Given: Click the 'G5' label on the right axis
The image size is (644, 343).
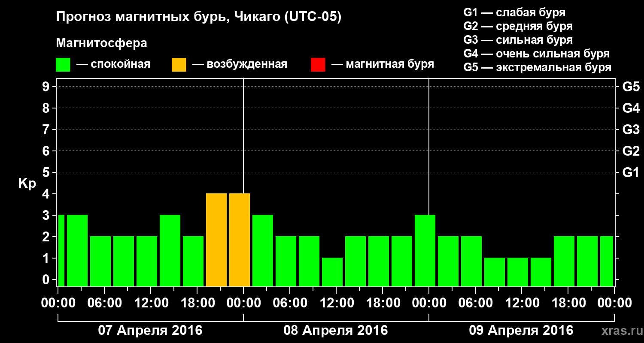Looking at the screenshot, I should 631,87.
